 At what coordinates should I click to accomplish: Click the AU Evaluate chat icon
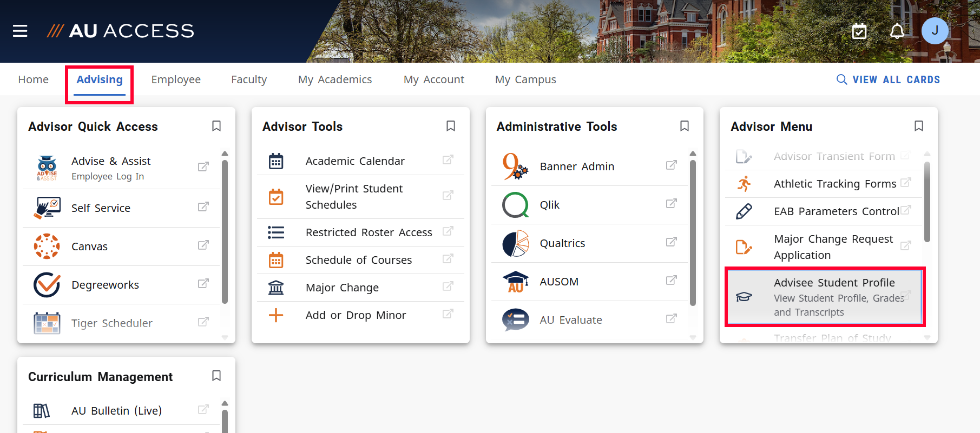516,320
